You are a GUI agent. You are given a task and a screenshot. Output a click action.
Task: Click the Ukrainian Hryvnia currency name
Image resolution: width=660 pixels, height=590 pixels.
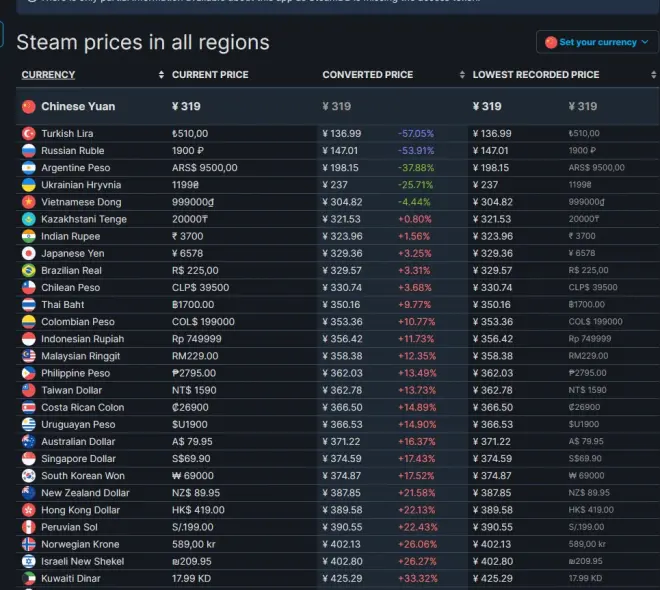[x=81, y=185]
